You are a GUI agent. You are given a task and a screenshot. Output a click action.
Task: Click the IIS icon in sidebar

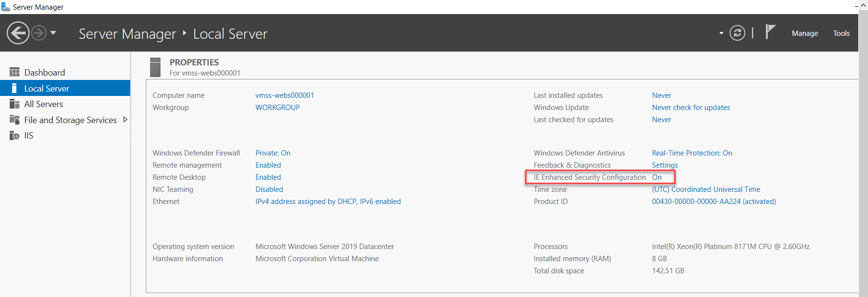(15, 136)
